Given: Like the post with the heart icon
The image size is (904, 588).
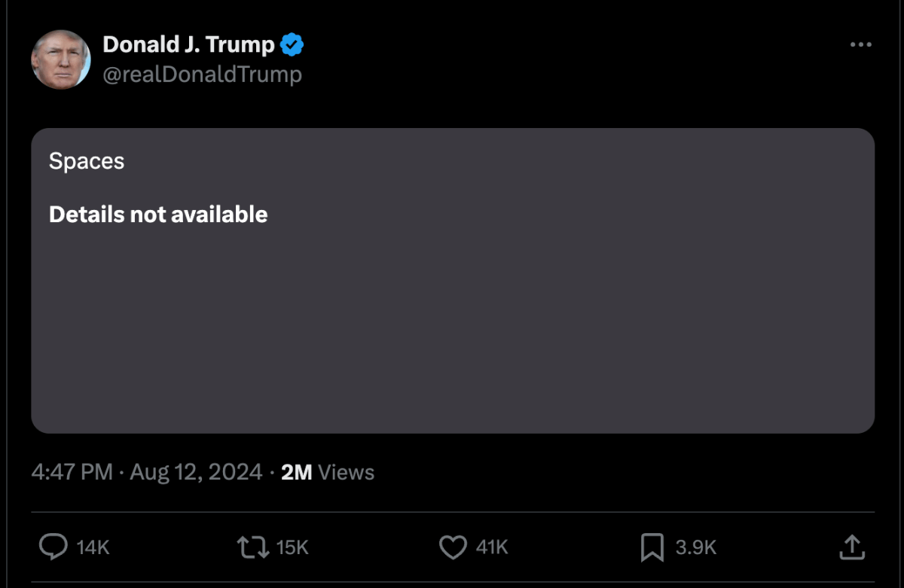Looking at the screenshot, I should (x=453, y=547).
